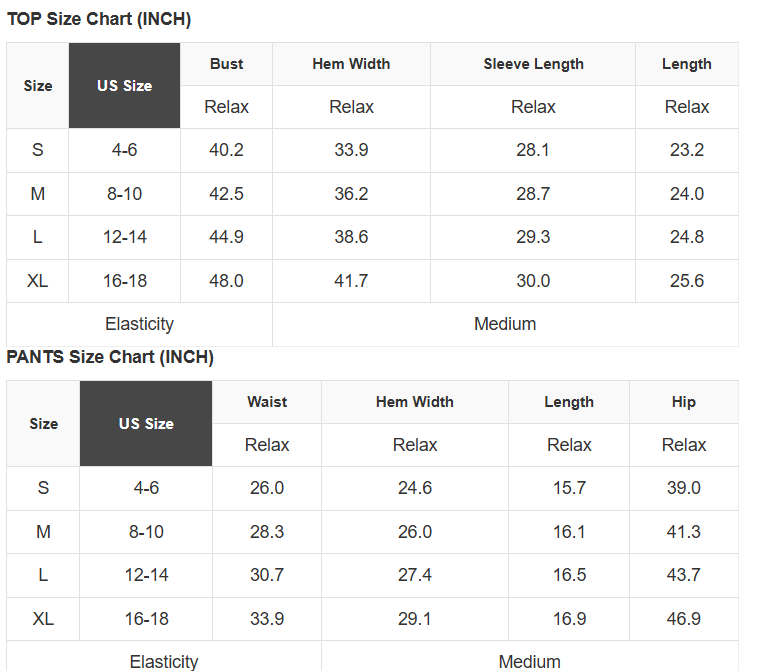Click the Medium elasticity value in PANTS chart
Image resolution: width=784 pixels, height=671 pixels.
pos(529,661)
